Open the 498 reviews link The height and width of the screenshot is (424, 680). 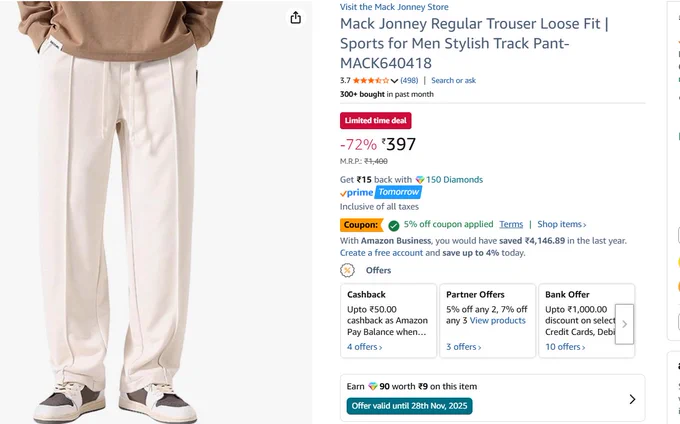tap(409, 80)
